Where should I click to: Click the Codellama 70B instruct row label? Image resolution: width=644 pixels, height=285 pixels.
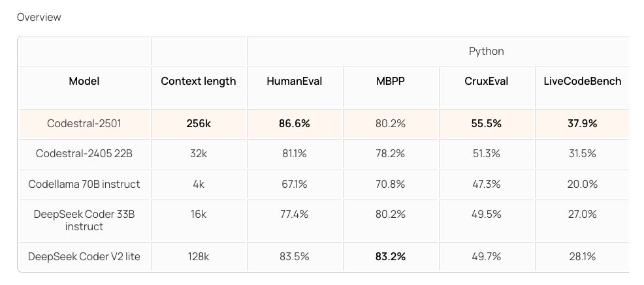(84, 184)
